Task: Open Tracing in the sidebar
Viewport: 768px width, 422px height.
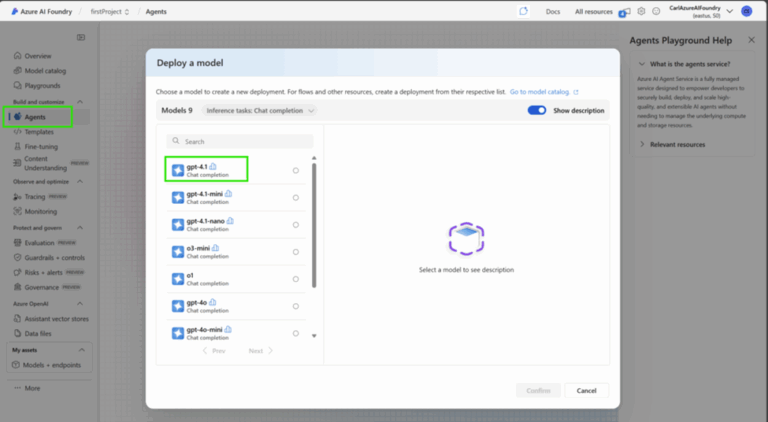Action: click(34, 196)
